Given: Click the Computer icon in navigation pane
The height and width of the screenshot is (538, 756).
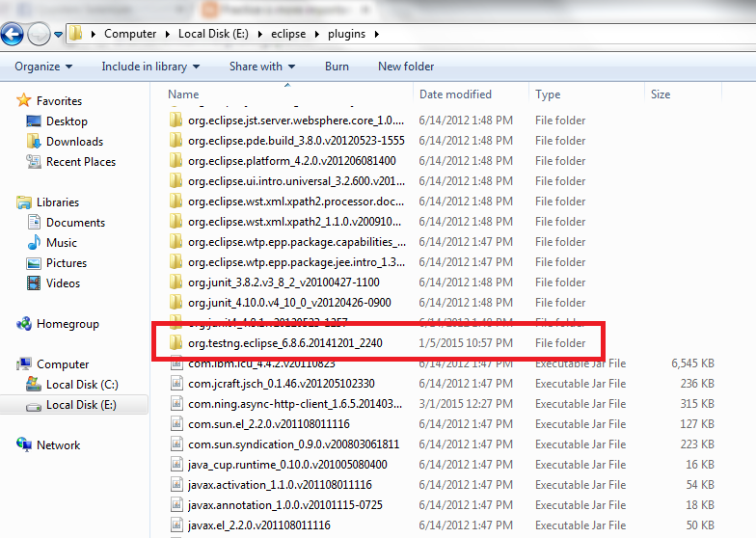Looking at the screenshot, I should pyautogui.click(x=23, y=364).
